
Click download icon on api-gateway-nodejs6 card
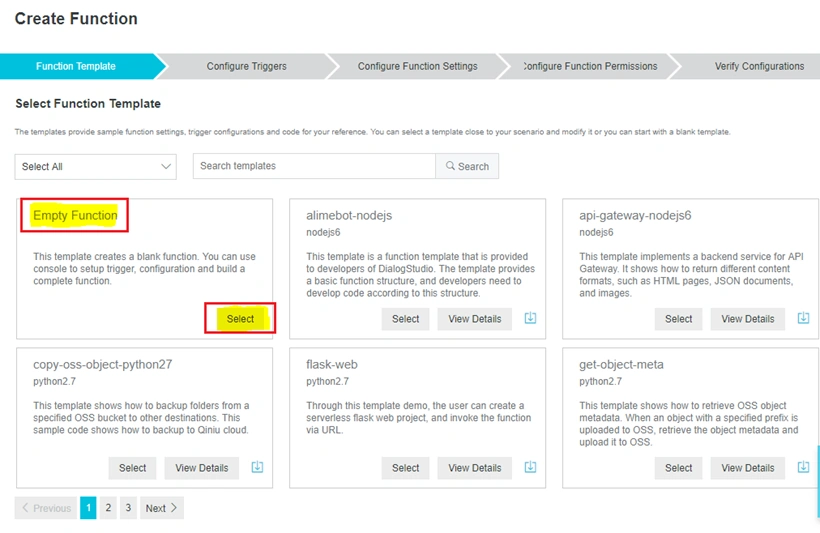pos(803,318)
